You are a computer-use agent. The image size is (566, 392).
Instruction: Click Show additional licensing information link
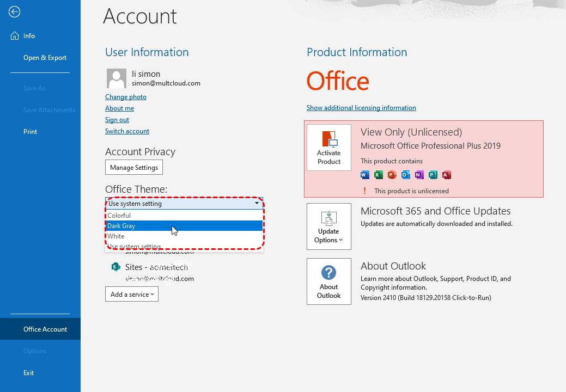point(361,108)
